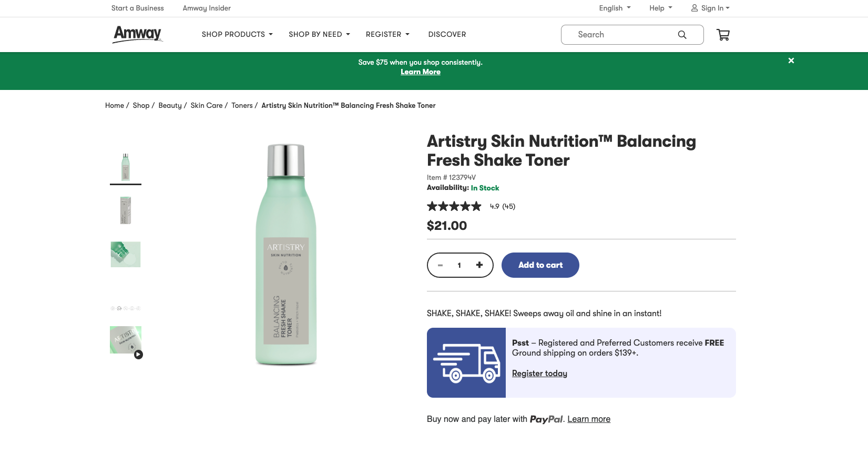Viewport: 868px width, 454px height.
Task: Expand the Help dropdown
Action: 661,8
